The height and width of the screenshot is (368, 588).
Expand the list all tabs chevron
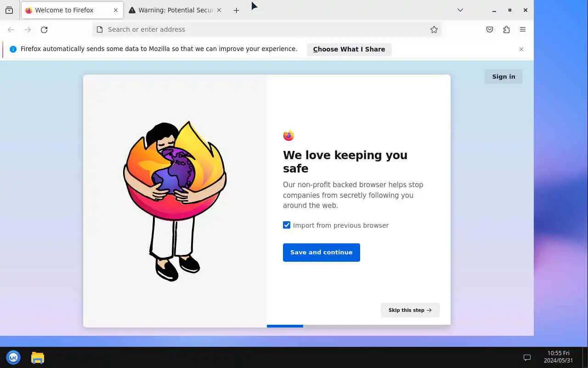point(460,10)
